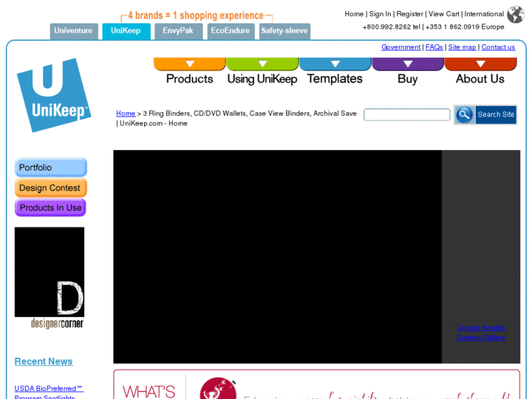Click the globe International icon

(516, 15)
